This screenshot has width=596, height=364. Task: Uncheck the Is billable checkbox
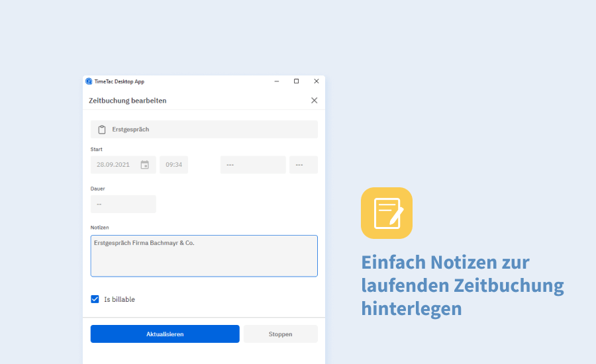coord(95,299)
